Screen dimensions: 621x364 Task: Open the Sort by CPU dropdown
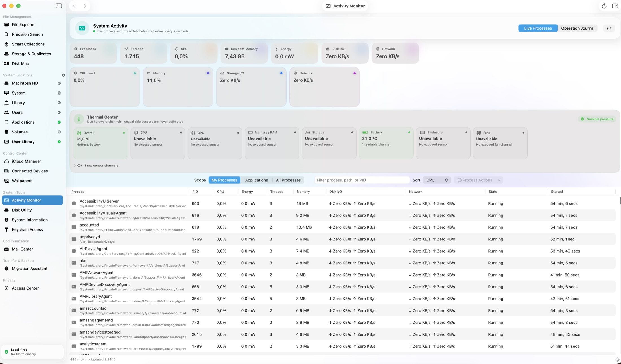[437, 180]
